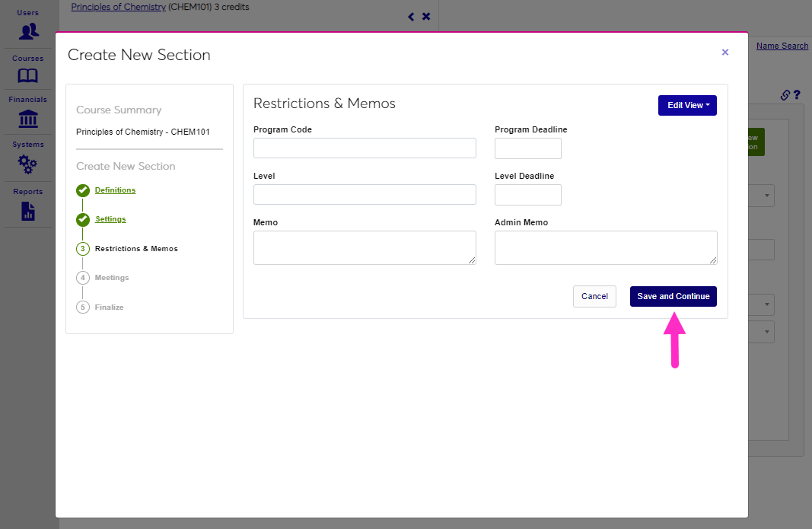Open the Principles of Chemistry link
Image resolution: width=812 pixels, height=529 pixels.
pyautogui.click(x=118, y=7)
